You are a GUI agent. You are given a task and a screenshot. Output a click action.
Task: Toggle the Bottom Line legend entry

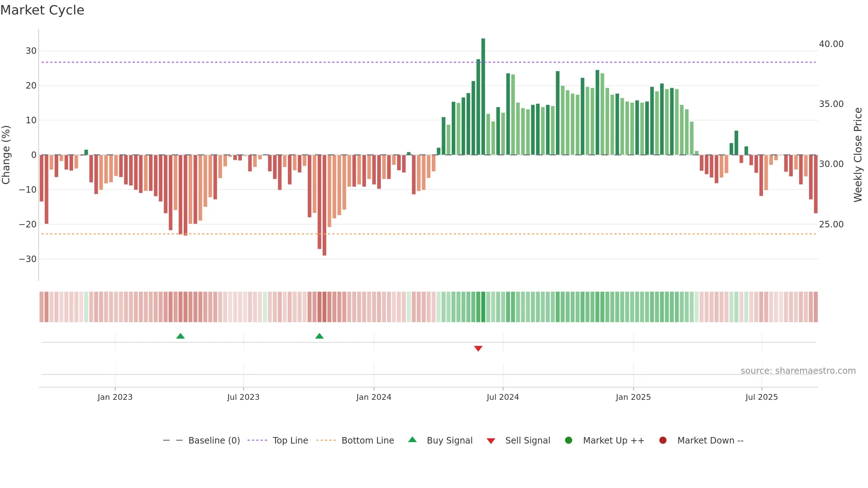click(x=355, y=440)
